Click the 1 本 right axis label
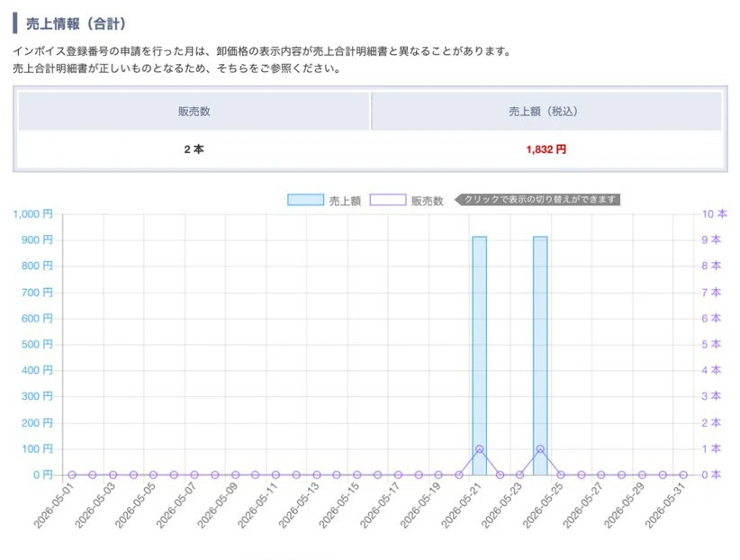Screen dimensions: 740x560 [711, 448]
